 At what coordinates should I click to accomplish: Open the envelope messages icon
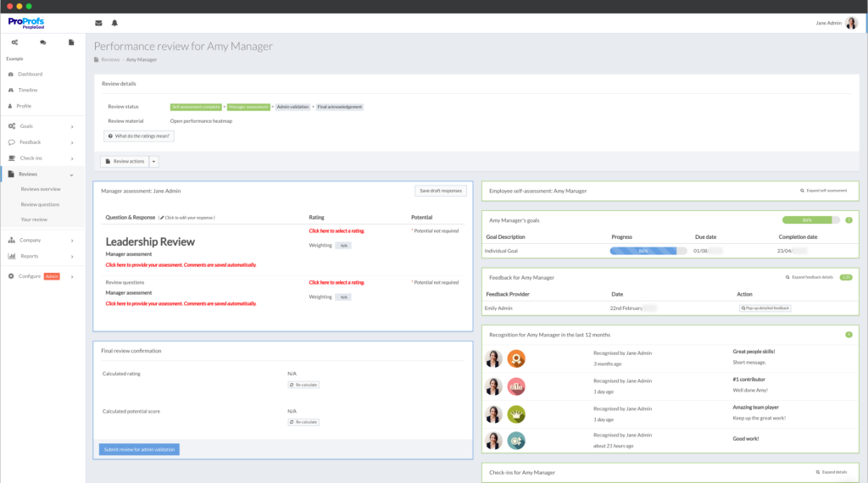[x=98, y=23]
